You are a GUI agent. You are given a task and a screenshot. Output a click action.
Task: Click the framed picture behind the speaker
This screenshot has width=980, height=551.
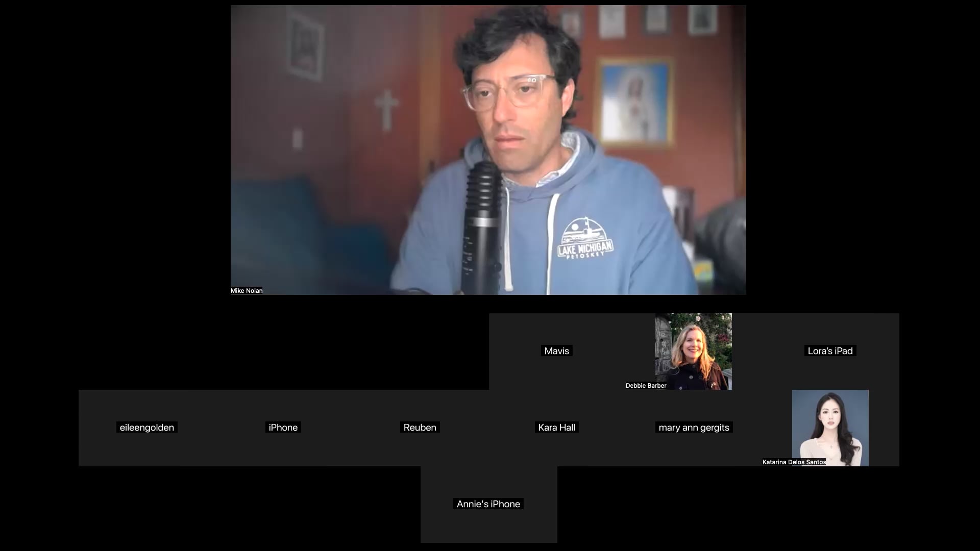point(635,102)
